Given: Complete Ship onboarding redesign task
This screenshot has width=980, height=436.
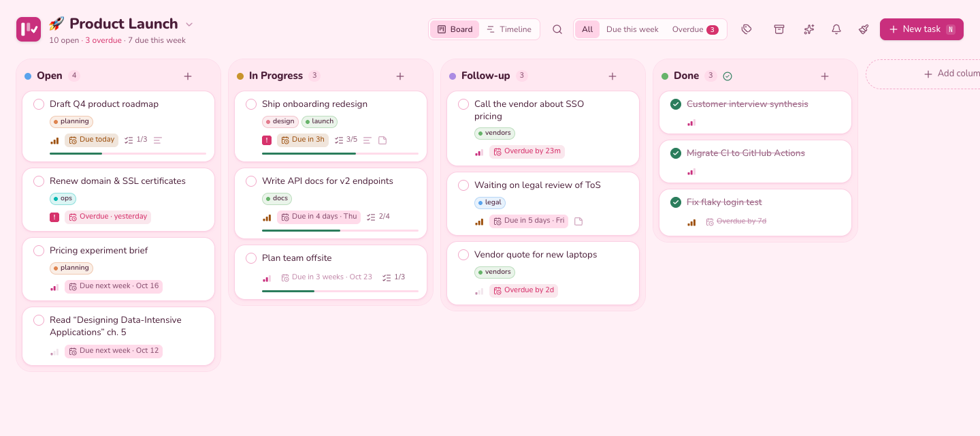Looking at the screenshot, I should 251,104.
